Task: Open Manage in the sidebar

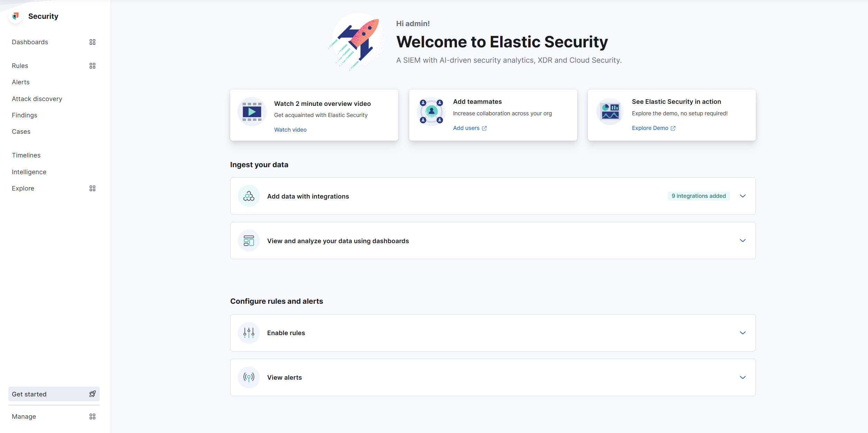Action: [24, 417]
